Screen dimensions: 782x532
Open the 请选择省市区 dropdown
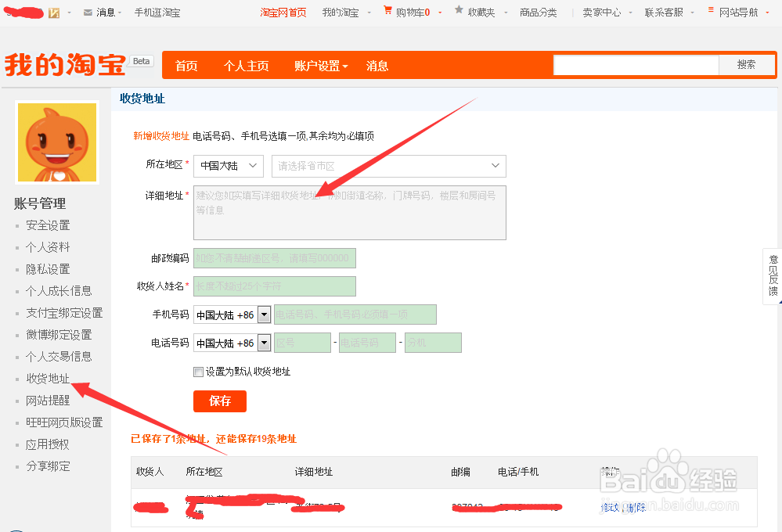[389, 166]
